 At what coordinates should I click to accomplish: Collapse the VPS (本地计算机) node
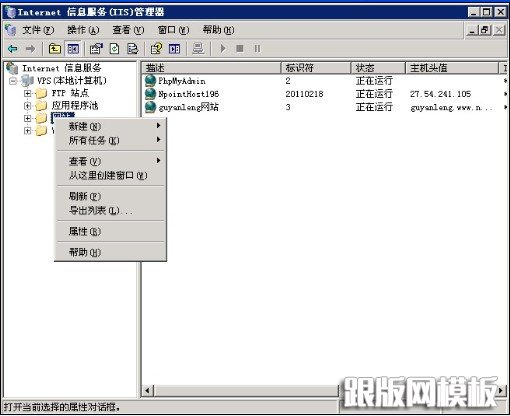click(13, 81)
